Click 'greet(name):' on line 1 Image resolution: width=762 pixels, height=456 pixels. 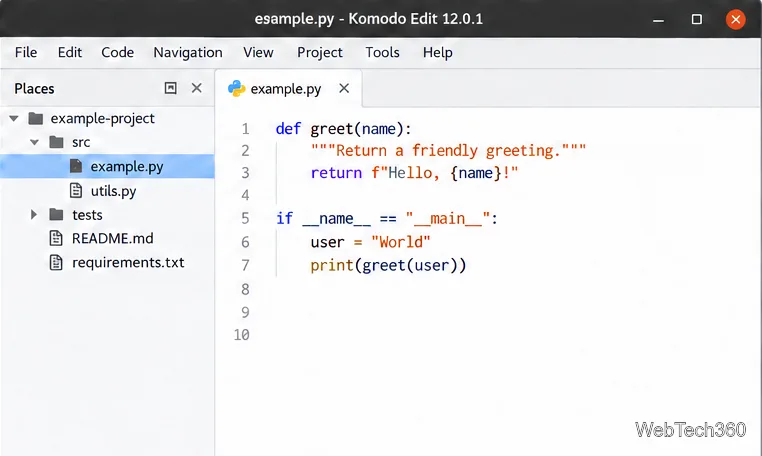[361, 129]
